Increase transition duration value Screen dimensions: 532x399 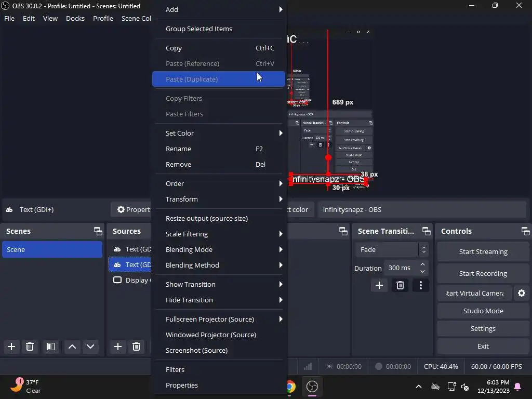[422, 264]
